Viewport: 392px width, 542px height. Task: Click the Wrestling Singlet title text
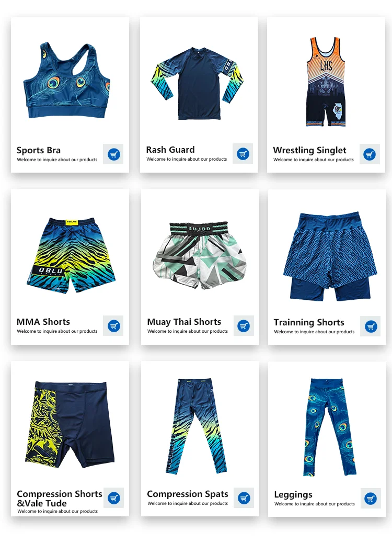[x=309, y=150]
